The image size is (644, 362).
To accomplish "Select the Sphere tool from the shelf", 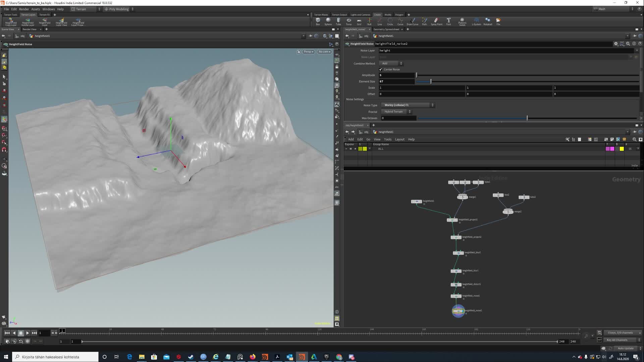I will [328, 21].
